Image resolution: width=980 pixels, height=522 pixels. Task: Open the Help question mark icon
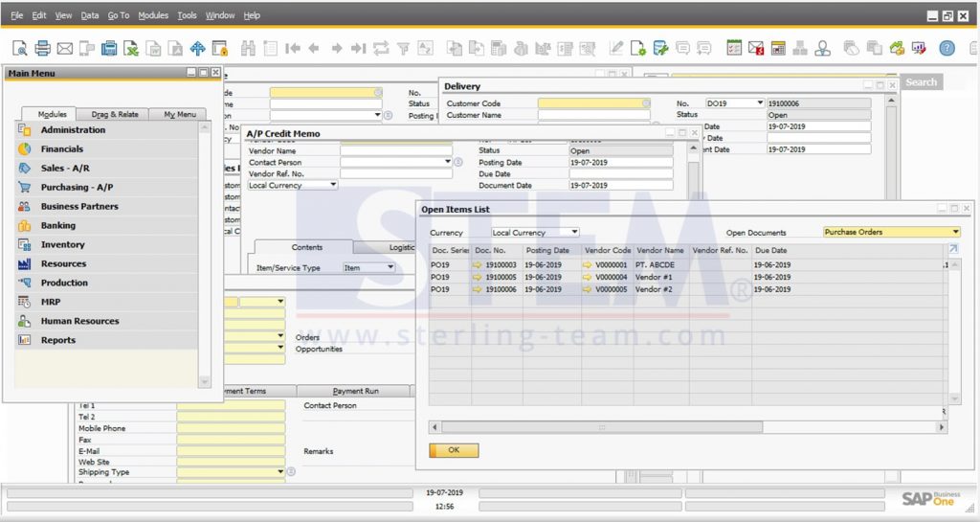[x=947, y=48]
